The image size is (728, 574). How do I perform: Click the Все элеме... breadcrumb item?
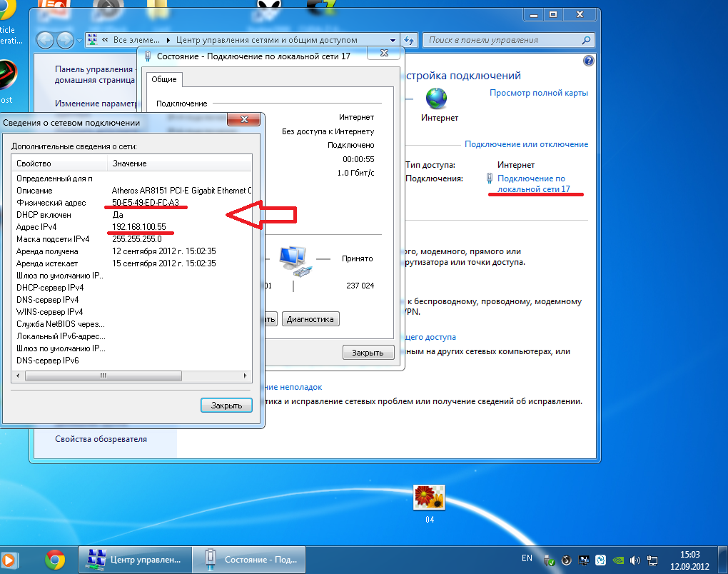(x=136, y=41)
